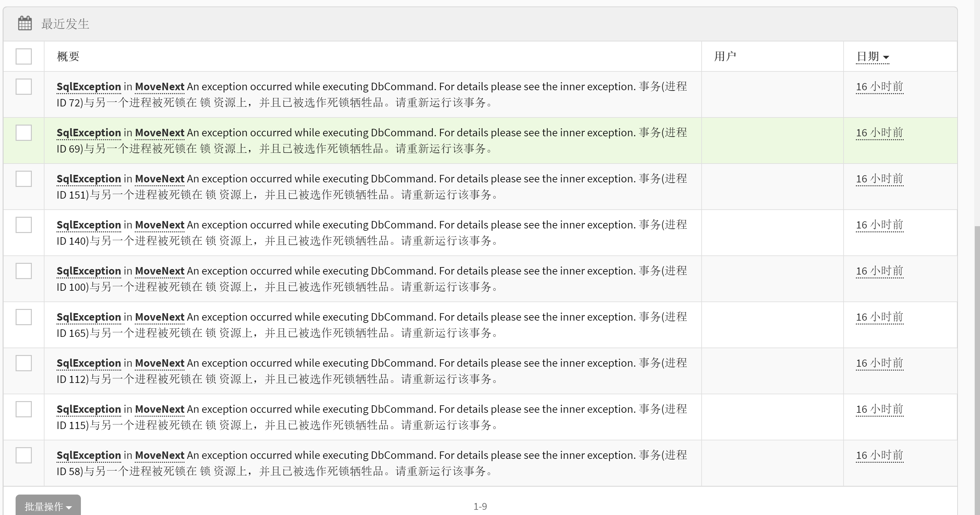Check the checkbox for the 进程 ID 72 error
This screenshot has height=515, width=980.
click(24, 87)
